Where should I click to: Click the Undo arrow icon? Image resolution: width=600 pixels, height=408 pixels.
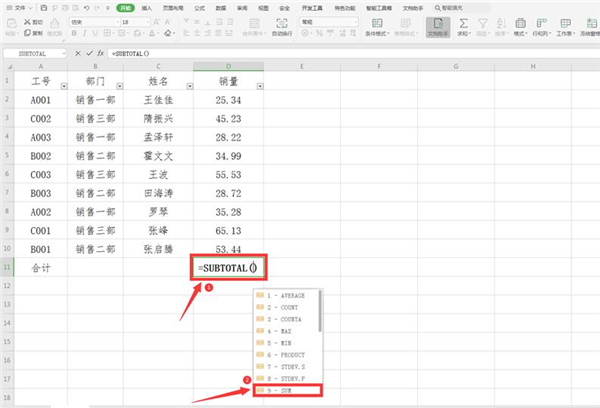click(x=86, y=8)
